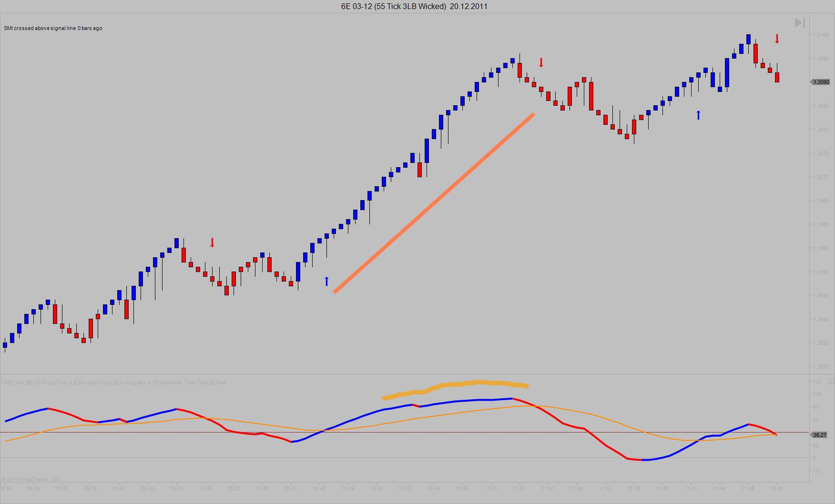Click the 12:00 time axis label

click(777, 488)
